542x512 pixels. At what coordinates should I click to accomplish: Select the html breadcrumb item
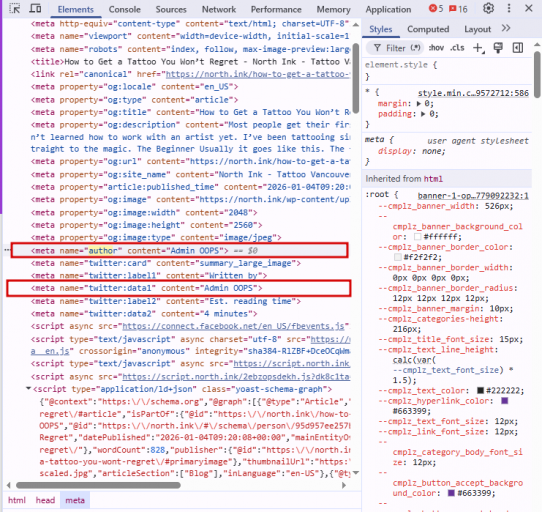tap(17, 500)
